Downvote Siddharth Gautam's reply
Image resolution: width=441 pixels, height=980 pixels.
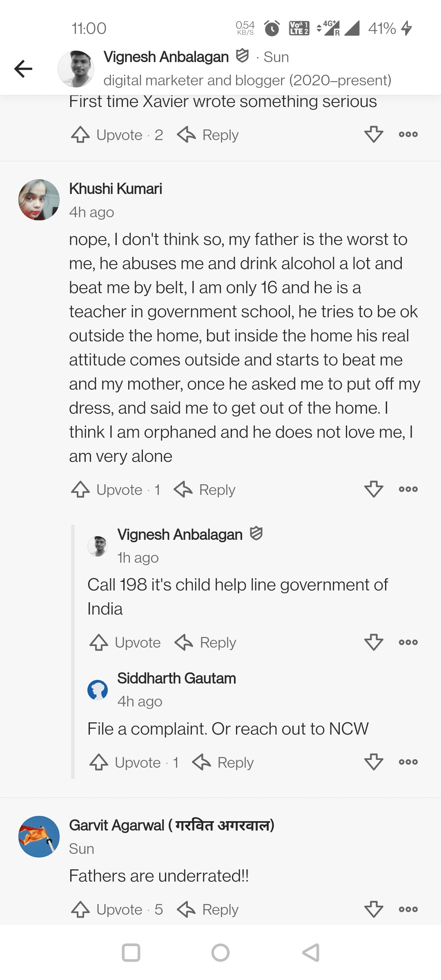click(x=374, y=762)
